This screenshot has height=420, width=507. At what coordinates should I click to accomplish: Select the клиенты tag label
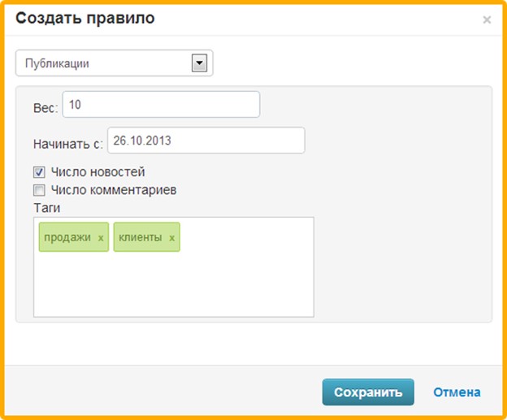click(140, 237)
